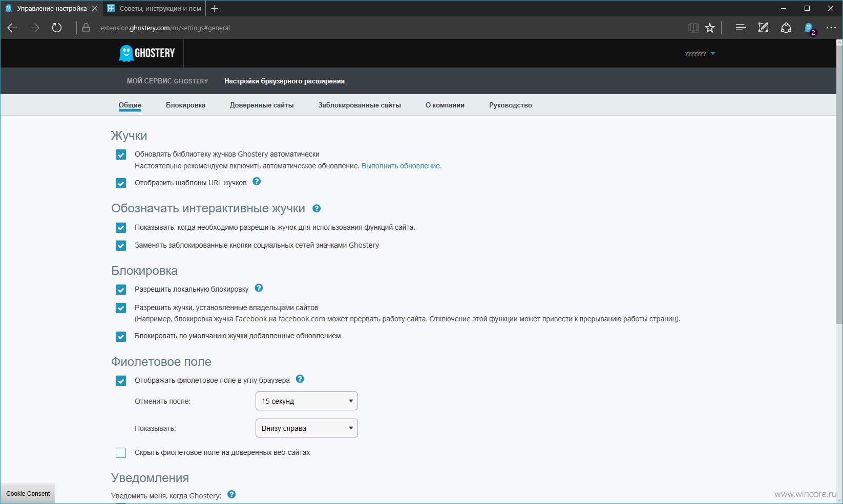
Task: Open the 15 секунд dropdown
Action: point(306,401)
